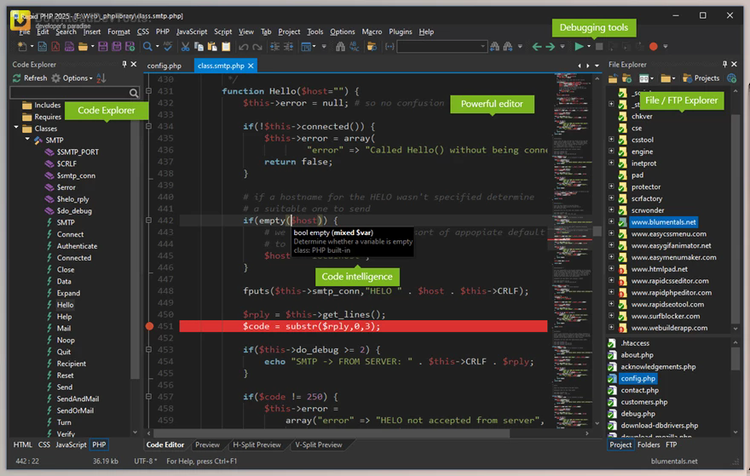750x476 pixels.
Task: Open the Macro menu
Action: pyautogui.click(x=372, y=32)
